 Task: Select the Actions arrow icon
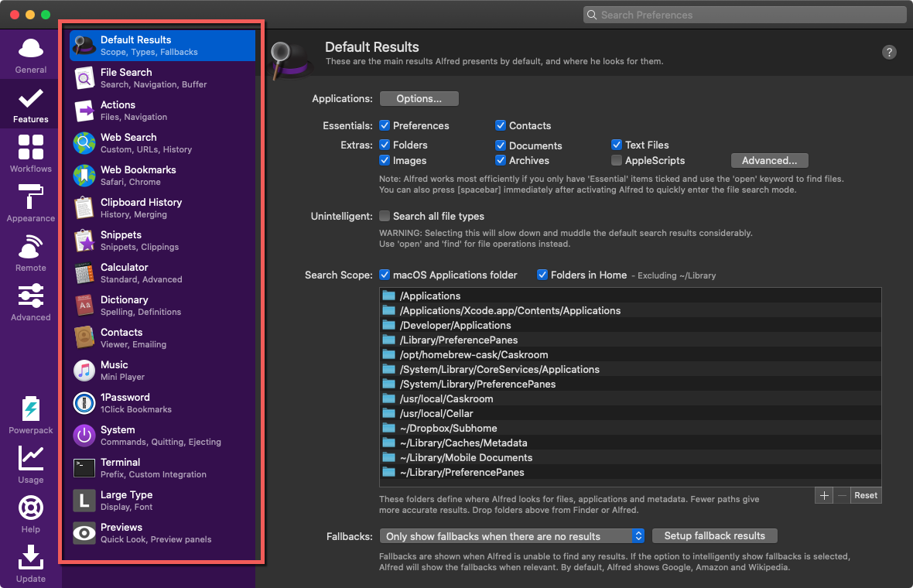pos(84,111)
